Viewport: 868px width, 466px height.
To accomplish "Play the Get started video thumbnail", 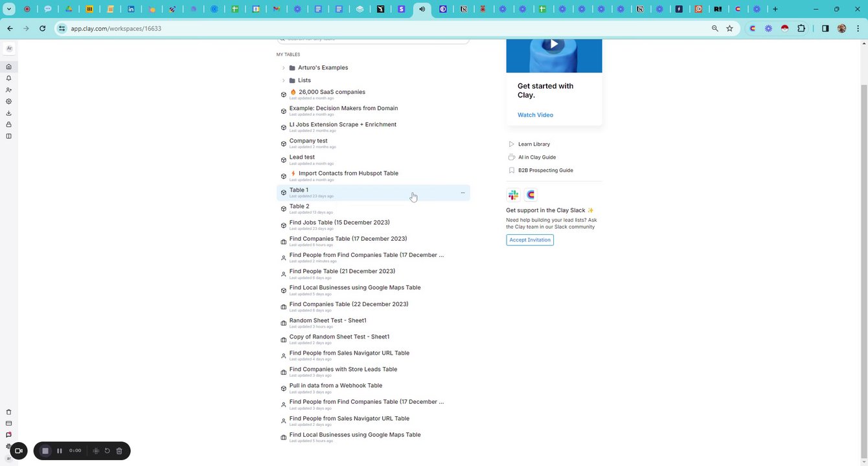I will click(x=554, y=45).
